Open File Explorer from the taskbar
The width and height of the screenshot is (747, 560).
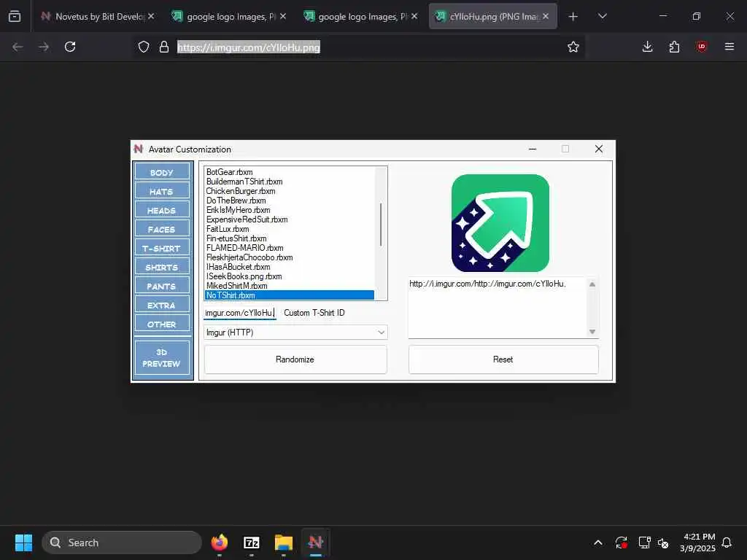(x=284, y=542)
